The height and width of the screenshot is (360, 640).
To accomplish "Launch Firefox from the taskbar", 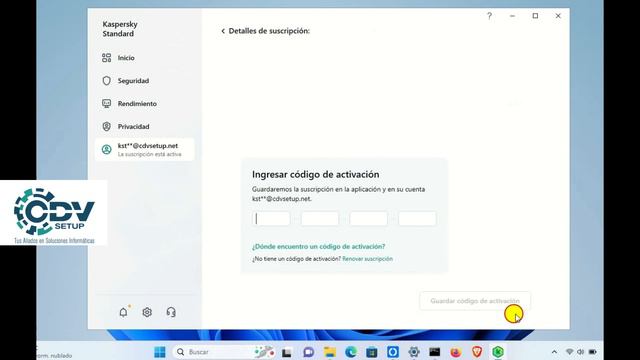I will coord(456,352).
